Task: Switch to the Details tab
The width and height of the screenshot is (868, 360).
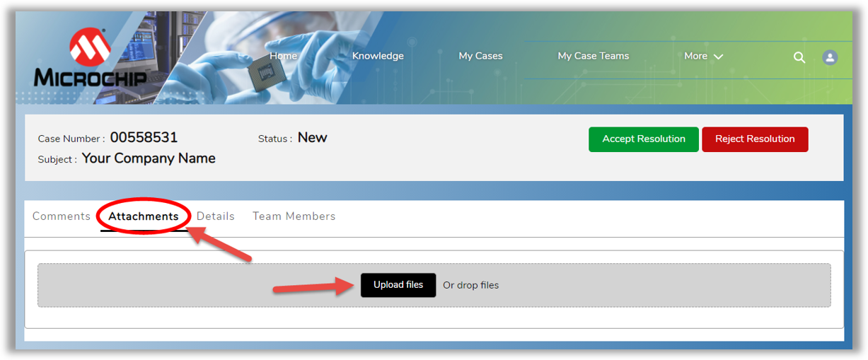Action: point(216,216)
